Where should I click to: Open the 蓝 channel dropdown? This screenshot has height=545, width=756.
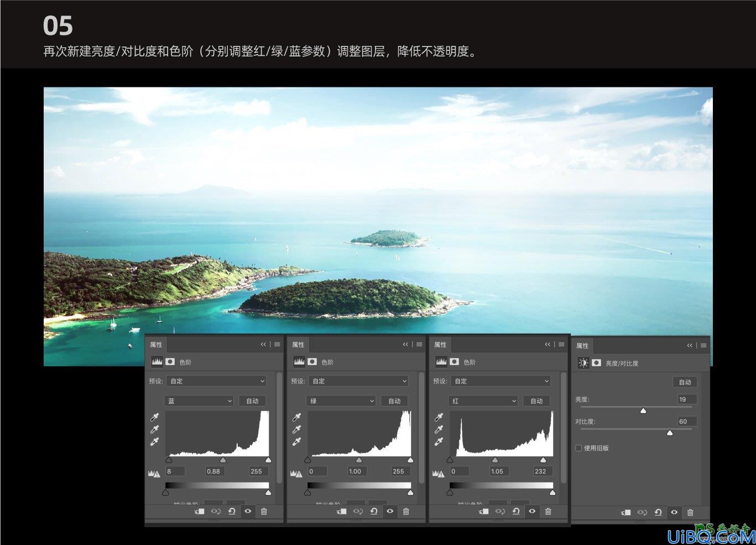click(x=199, y=401)
